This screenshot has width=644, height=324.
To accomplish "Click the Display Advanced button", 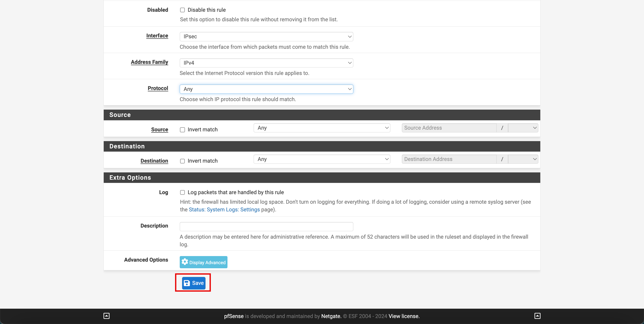I will point(203,262).
